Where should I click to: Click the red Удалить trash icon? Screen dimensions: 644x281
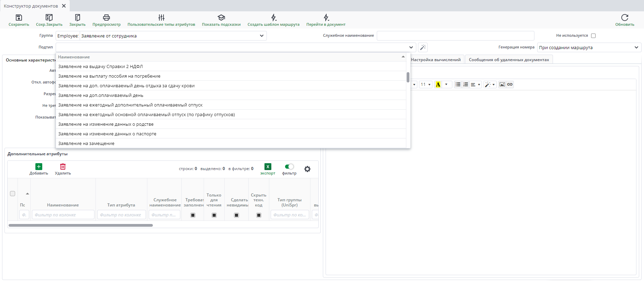coord(63,167)
